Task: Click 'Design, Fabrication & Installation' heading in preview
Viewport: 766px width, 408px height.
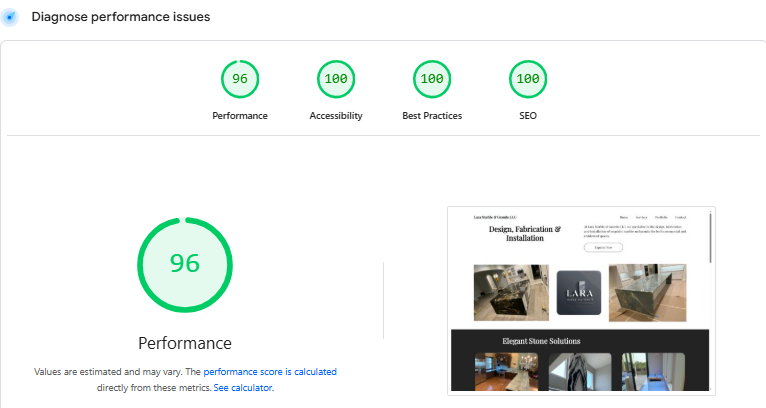Action: (524, 233)
